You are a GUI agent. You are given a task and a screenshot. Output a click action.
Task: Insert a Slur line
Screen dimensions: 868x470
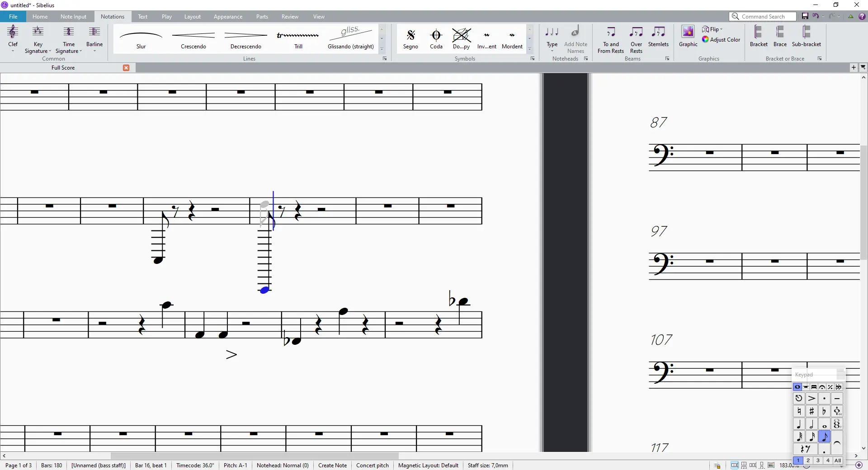pos(141,38)
